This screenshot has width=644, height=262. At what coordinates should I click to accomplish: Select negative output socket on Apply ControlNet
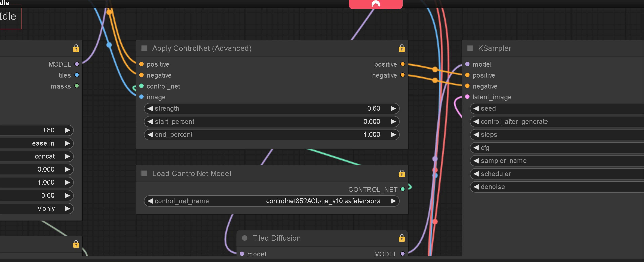(x=402, y=75)
